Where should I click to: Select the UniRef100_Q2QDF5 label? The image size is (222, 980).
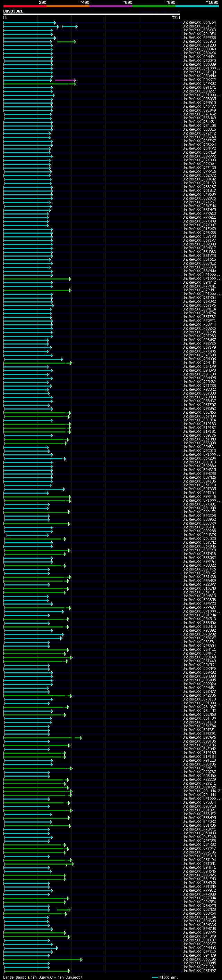click(x=199, y=60)
